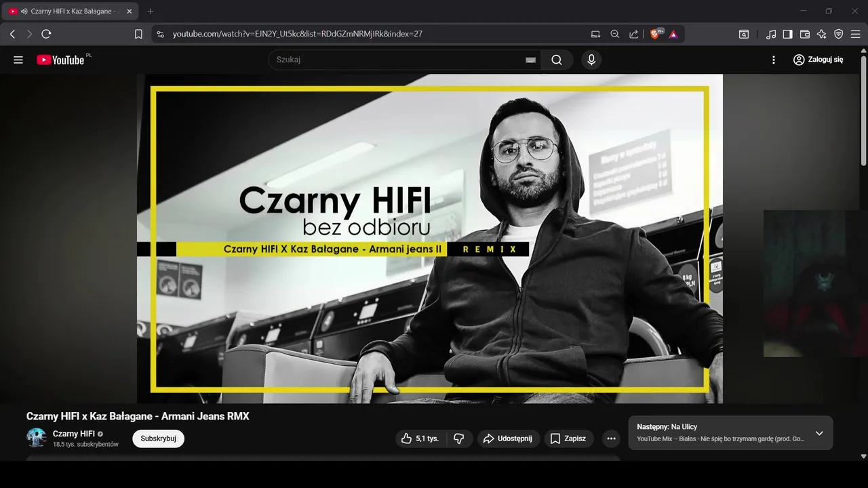868x488 pixels.
Task: Open the Czarny HIFI channel name link
Action: [x=74, y=434]
